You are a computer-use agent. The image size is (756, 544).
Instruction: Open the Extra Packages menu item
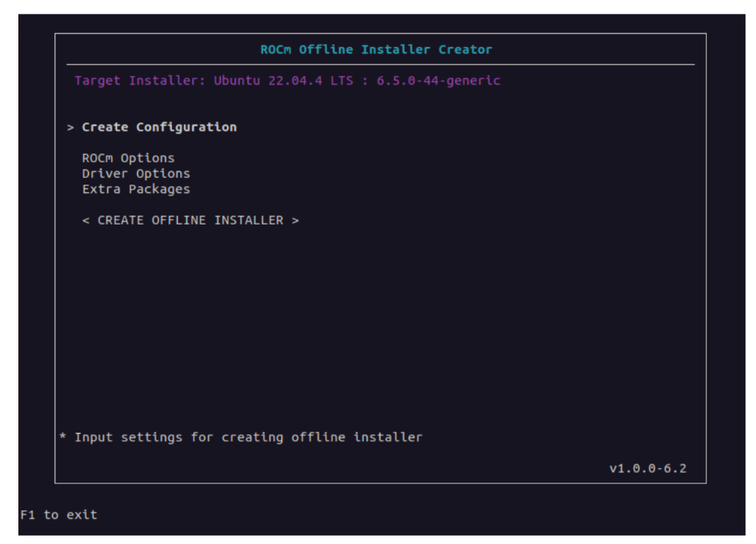coord(136,189)
